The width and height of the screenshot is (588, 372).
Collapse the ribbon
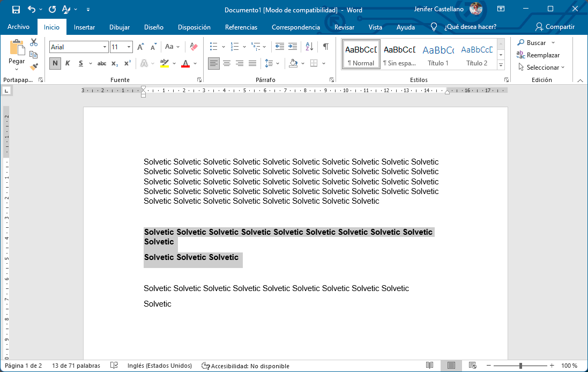[580, 80]
